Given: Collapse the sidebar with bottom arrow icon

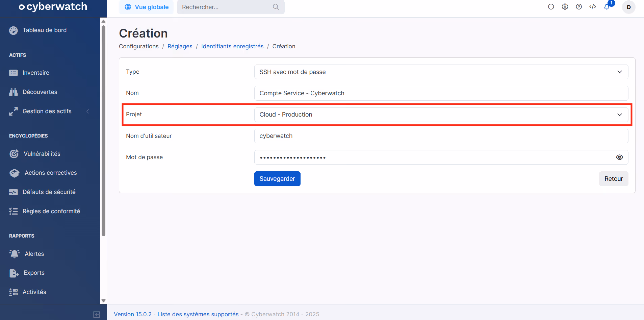Looking at the screenshot, I should (x=97, y=315).
